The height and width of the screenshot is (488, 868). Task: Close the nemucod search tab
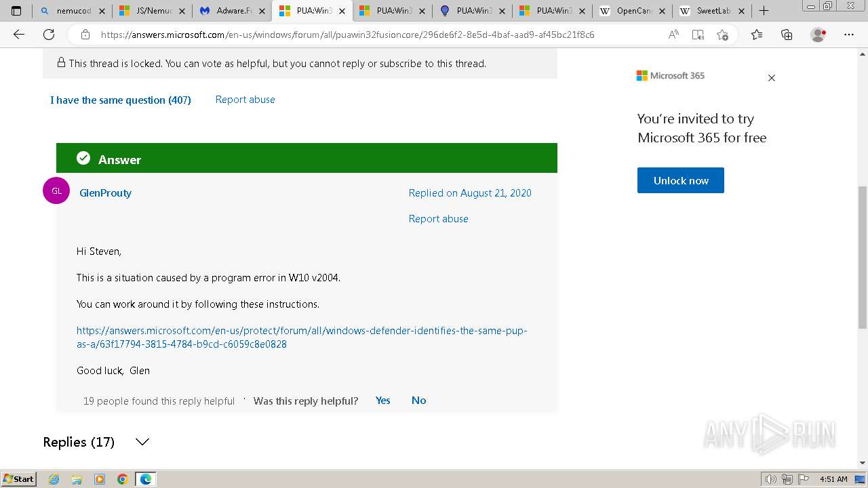click(x=102, y=11)
